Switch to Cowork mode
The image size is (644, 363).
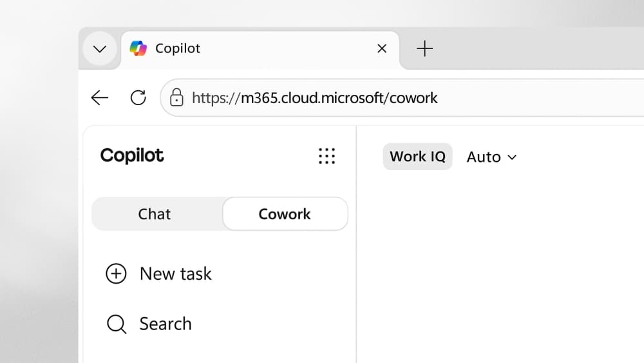285,214
